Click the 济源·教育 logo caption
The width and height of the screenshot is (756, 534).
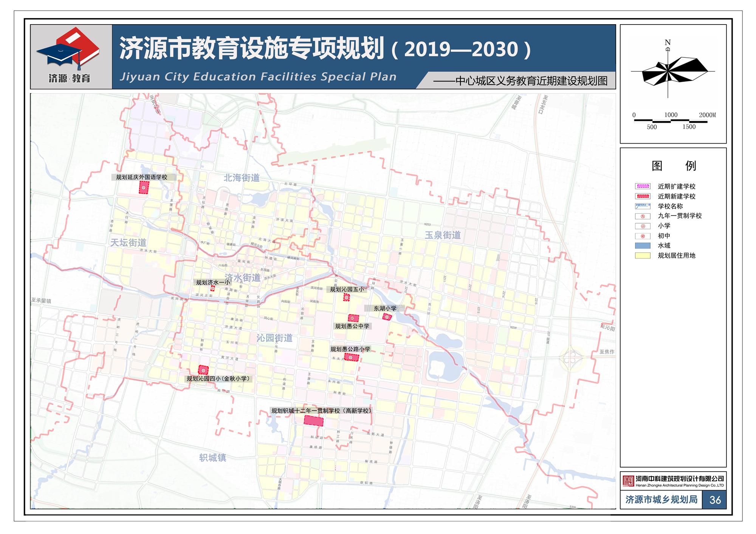pyautogui.click(x=70, y=78)
